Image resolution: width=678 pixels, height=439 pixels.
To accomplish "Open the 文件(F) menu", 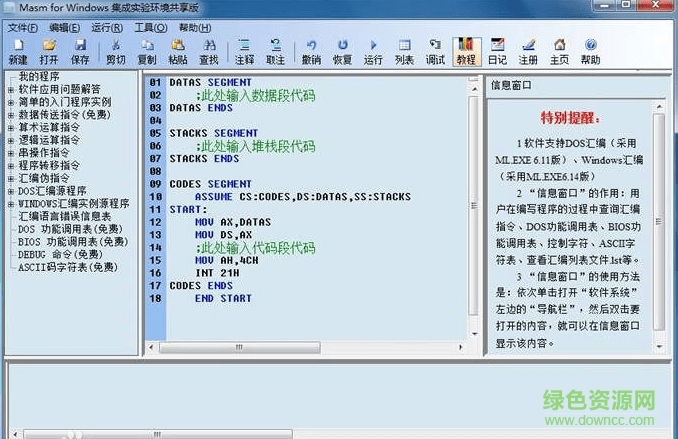I will pos(23,28).
